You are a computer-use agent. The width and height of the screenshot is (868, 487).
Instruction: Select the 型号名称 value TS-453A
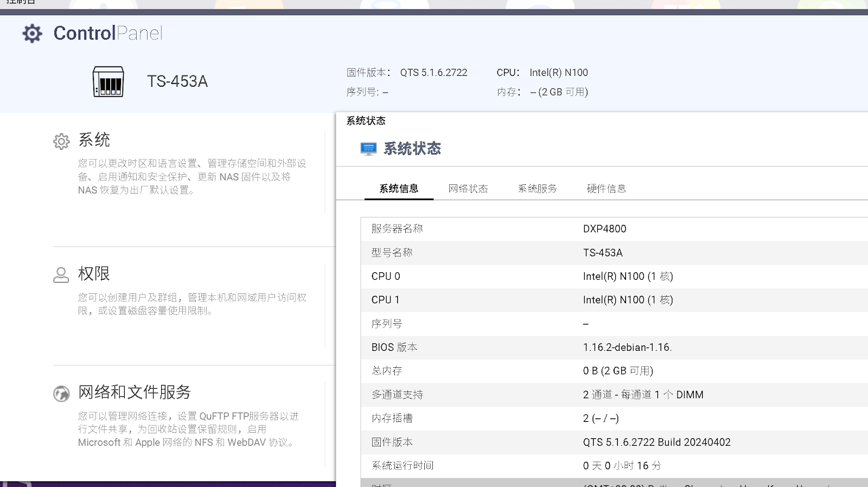(x=603, y=253)
